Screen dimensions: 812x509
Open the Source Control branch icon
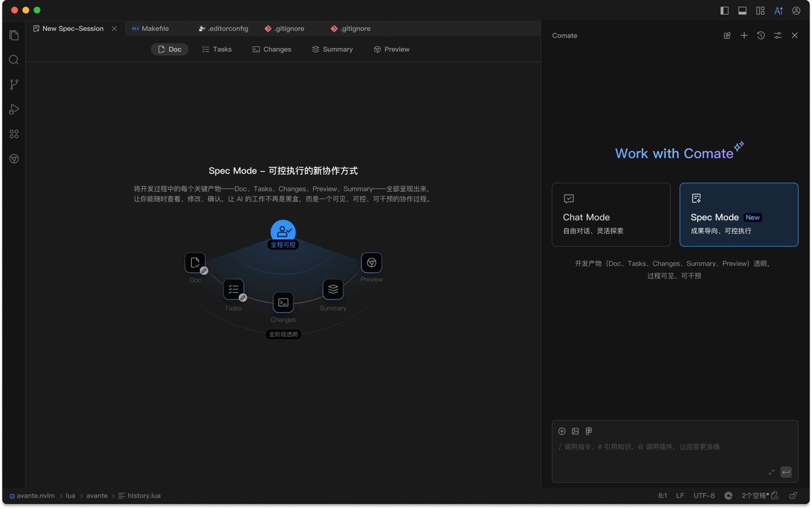click(x=14, y=85)
